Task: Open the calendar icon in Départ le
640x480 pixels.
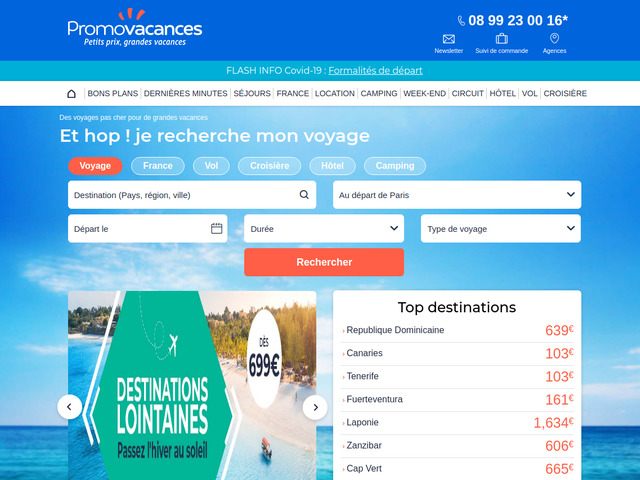Action: [217, 229]
